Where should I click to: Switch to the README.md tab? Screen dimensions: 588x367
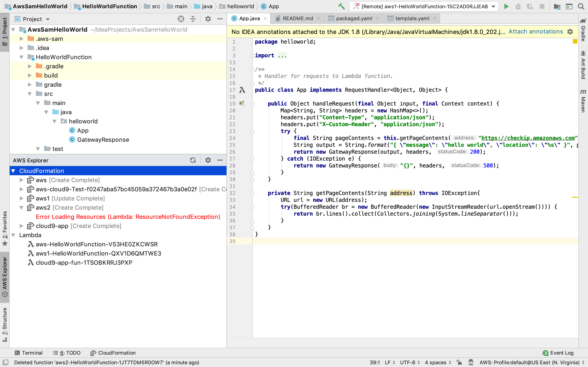298,18
